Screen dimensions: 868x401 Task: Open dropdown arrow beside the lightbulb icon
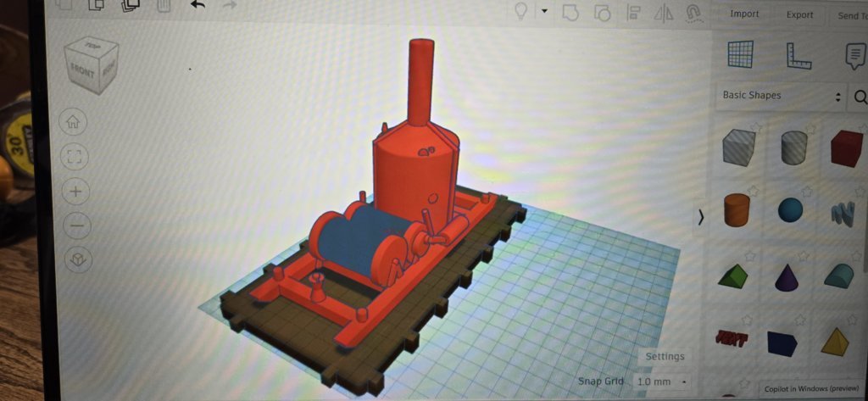(x=544, y=10)
